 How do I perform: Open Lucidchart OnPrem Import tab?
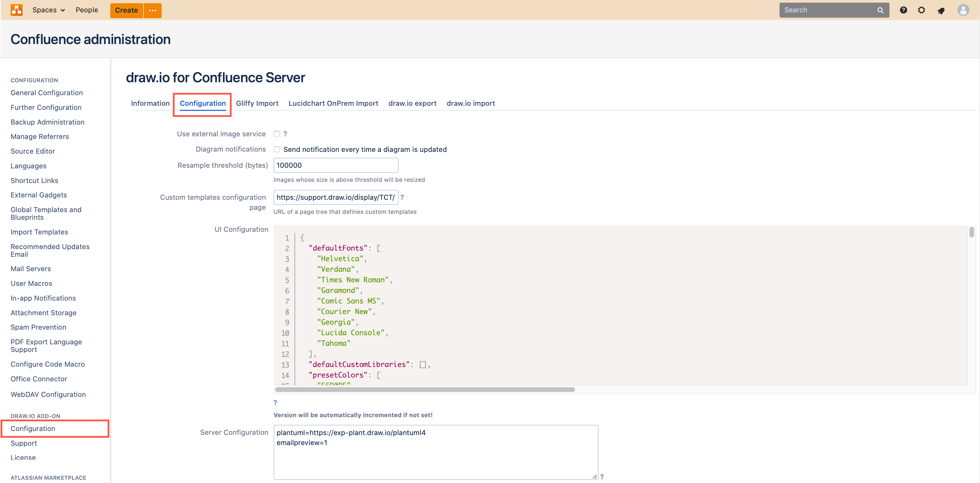[x=332, y=103]
